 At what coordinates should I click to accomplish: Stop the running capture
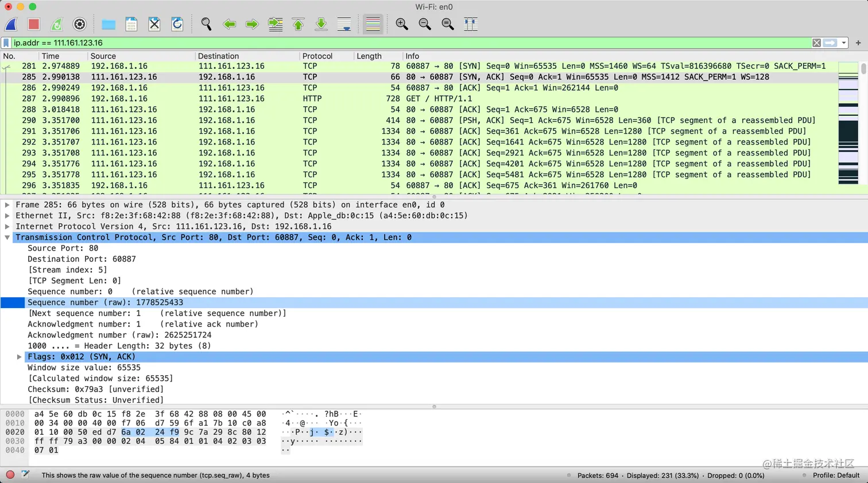(x=34, y=24)
